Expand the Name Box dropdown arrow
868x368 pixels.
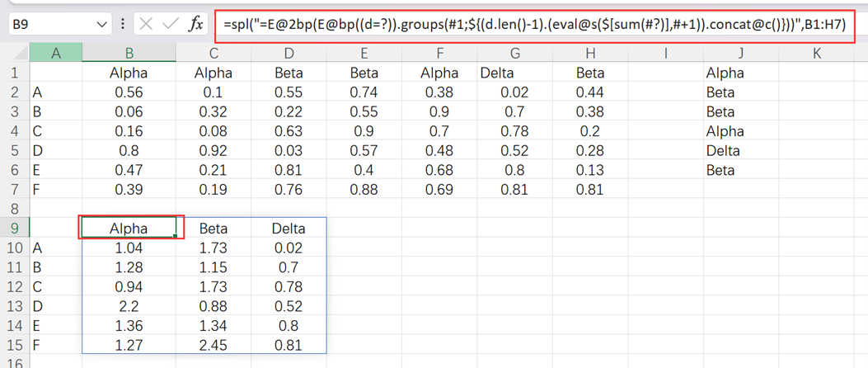(x=101, y=25)
